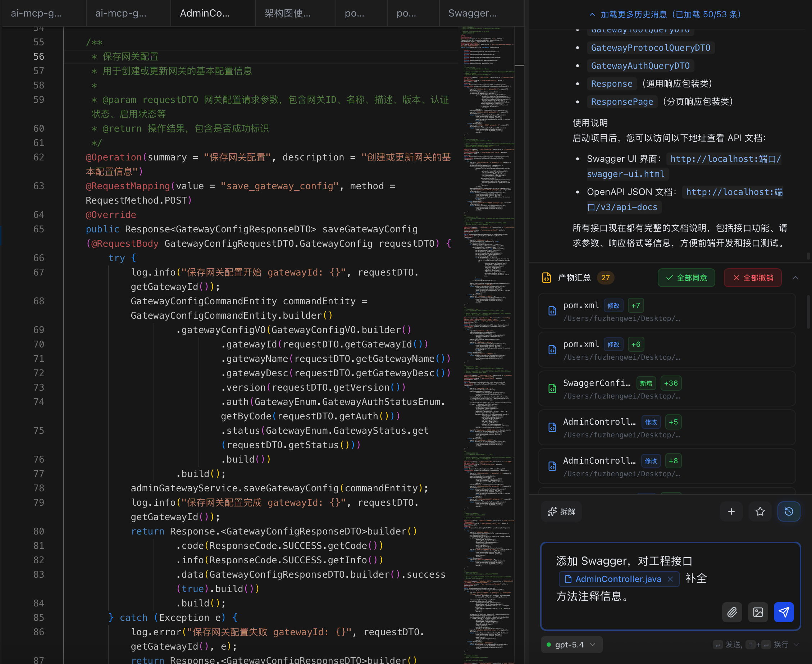The width and height of the screenshot is (812, 664).
Task: Click the attach file paperclip icon
Action: click(732, 612)
